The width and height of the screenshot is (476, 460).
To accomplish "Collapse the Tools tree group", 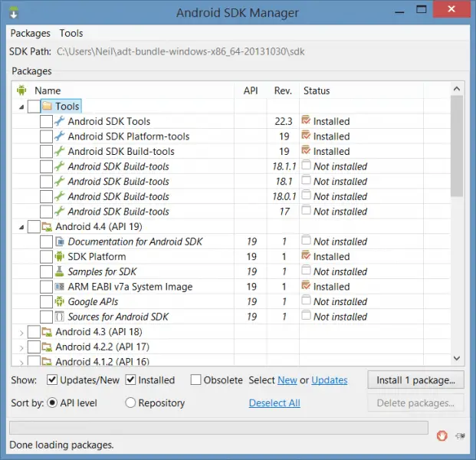I will coord(21,107).
